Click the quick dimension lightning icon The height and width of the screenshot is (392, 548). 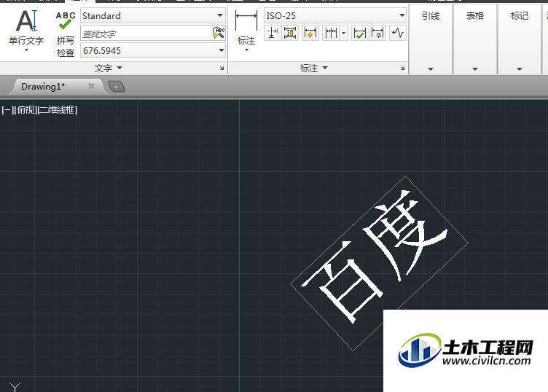click(x=310, y=34)
